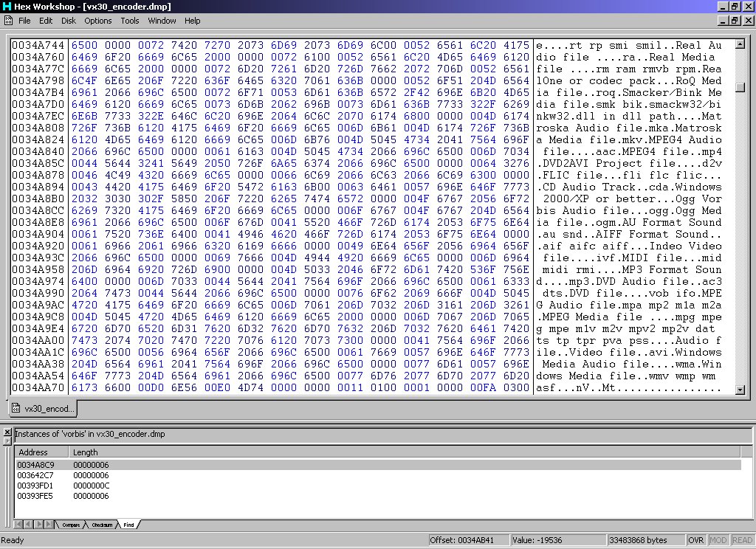Click Offset: 0034AB41 status field
The width and height of the screenshot is (756, 549).
click(468, 540)
